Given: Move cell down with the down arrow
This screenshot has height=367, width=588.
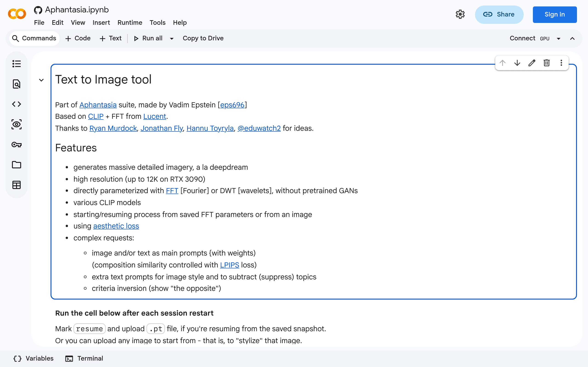Looking at the screenshot, I should point(517,63).
